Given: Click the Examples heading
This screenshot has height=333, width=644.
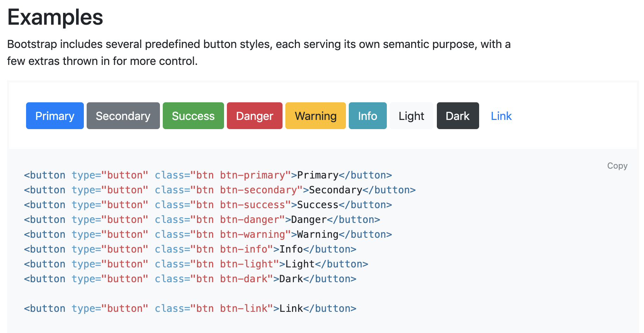Looking at the screenshot, I should point(55,17).
